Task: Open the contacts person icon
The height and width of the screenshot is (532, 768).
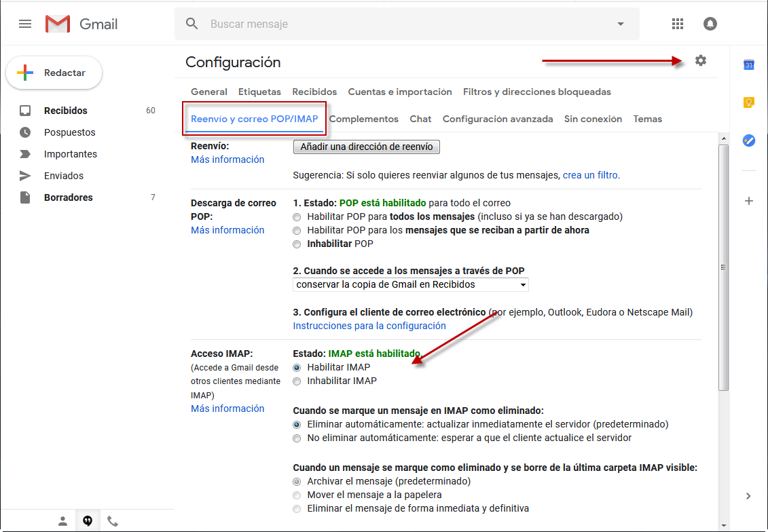Action: 62,521
